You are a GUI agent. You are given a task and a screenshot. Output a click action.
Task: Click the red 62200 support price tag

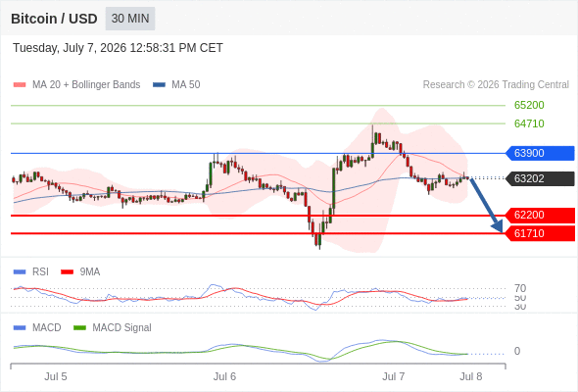click(540, 215)
